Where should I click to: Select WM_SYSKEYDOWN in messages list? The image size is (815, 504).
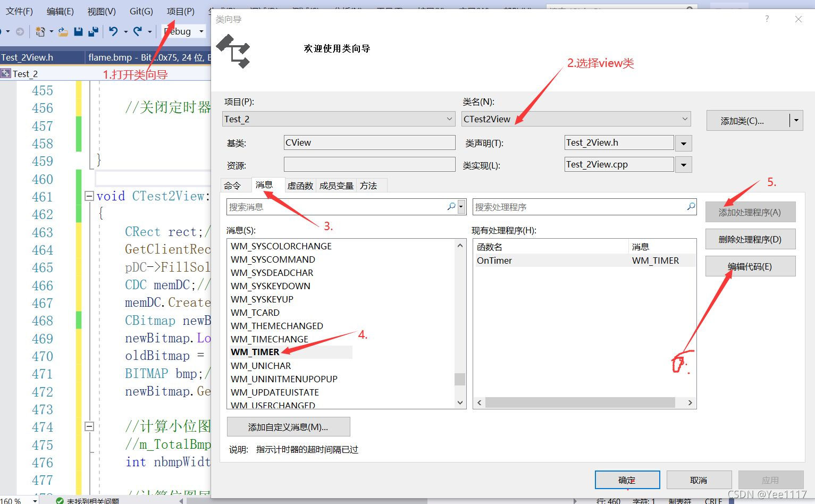pos(271,286)
